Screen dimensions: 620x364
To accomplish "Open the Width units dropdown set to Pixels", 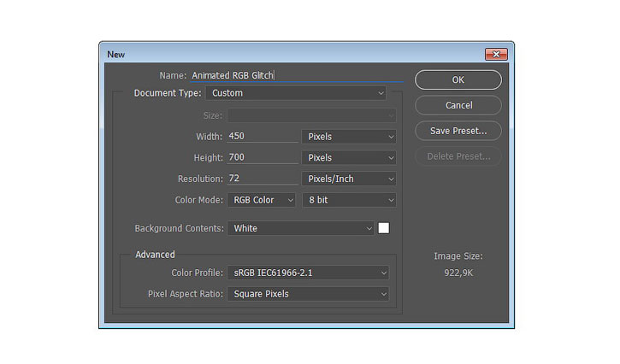I will [x=349, y=137].
